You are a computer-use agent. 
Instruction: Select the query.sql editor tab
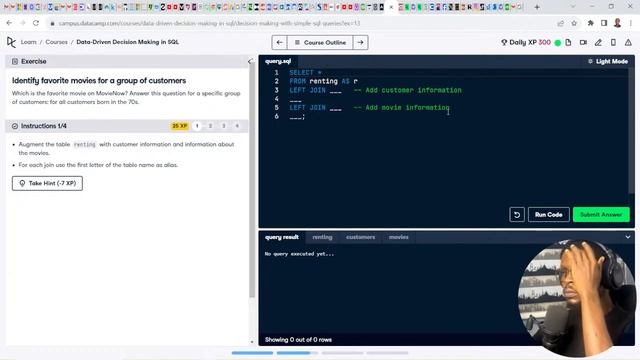(x=278, y=61)
